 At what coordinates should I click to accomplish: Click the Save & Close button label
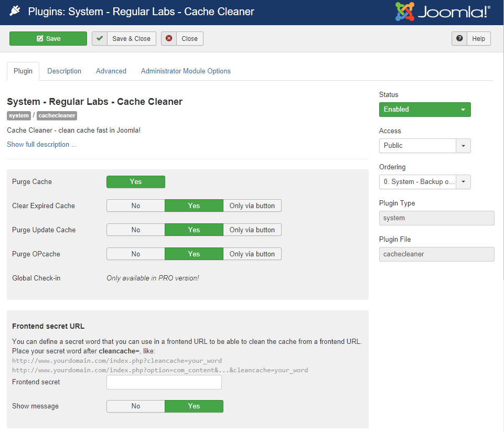(x=131, y=39)
